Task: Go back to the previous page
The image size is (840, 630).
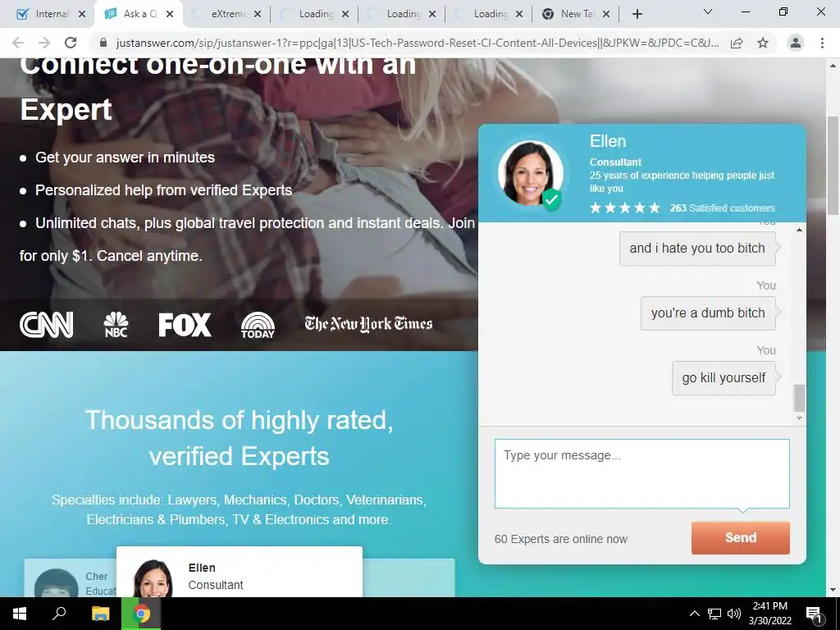Action: [x=18, y=43]
